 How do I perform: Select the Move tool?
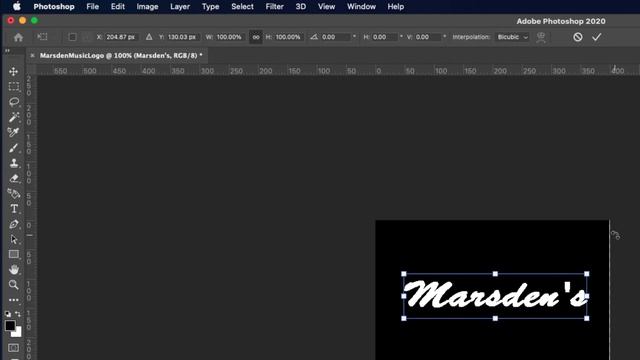tap(13, 71)
